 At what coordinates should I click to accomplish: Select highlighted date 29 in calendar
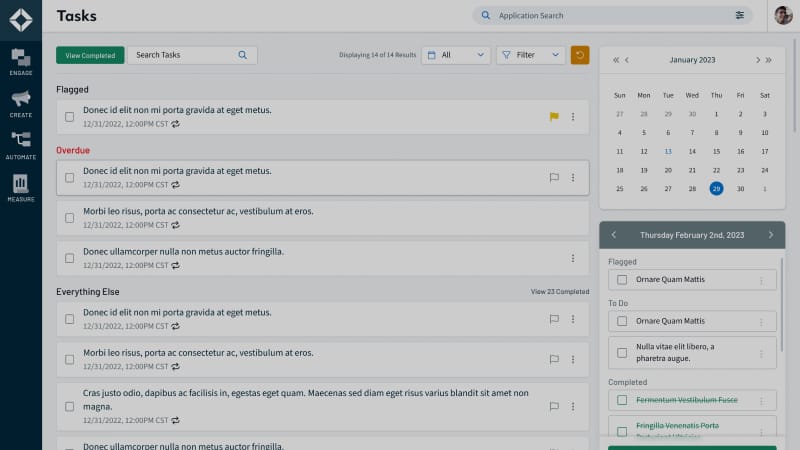(716, 189)
